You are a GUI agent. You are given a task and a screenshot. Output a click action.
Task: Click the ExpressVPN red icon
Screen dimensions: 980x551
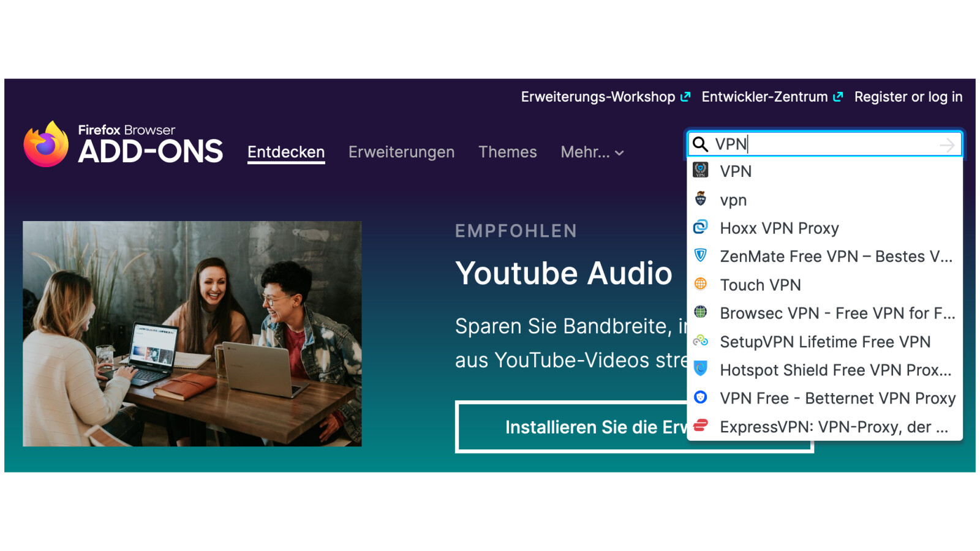[x=701, y=425]
